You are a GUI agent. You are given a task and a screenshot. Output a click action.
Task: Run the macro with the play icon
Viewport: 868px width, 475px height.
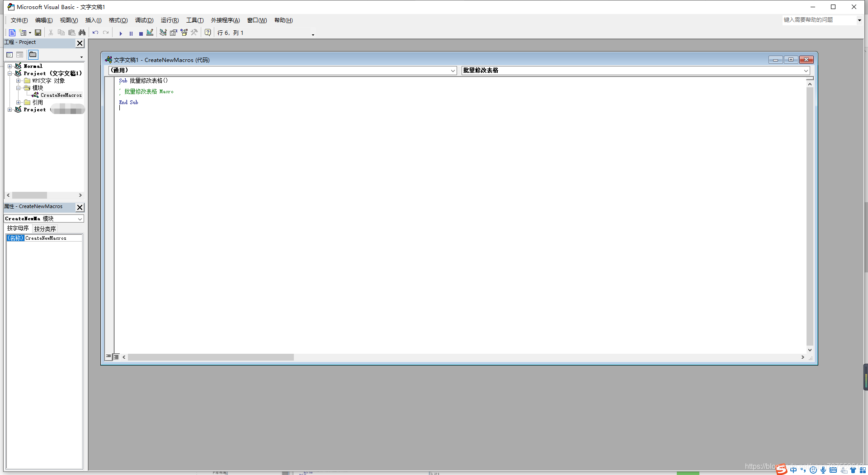[120, 33]
